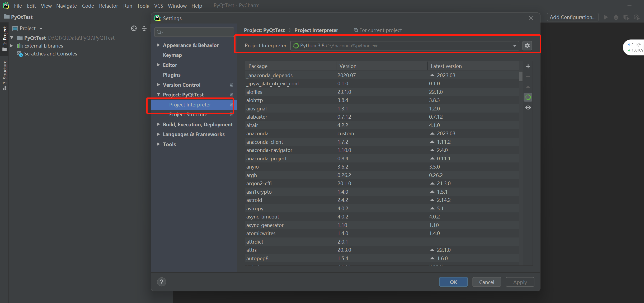The height and width of the screenshot is (303, 644).
Task: Click the Debug bug icon in toolbar
Action: click(x=616, y=17)
